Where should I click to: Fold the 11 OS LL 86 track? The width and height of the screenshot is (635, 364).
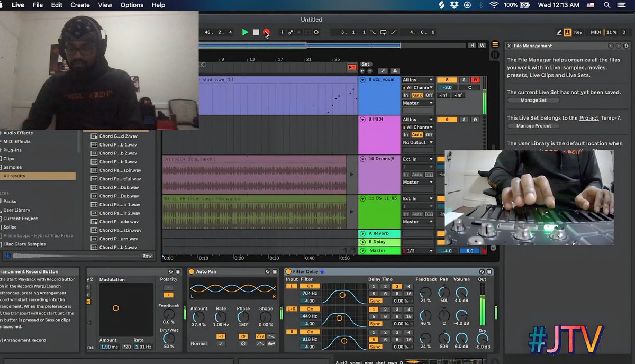pos(363,199)
